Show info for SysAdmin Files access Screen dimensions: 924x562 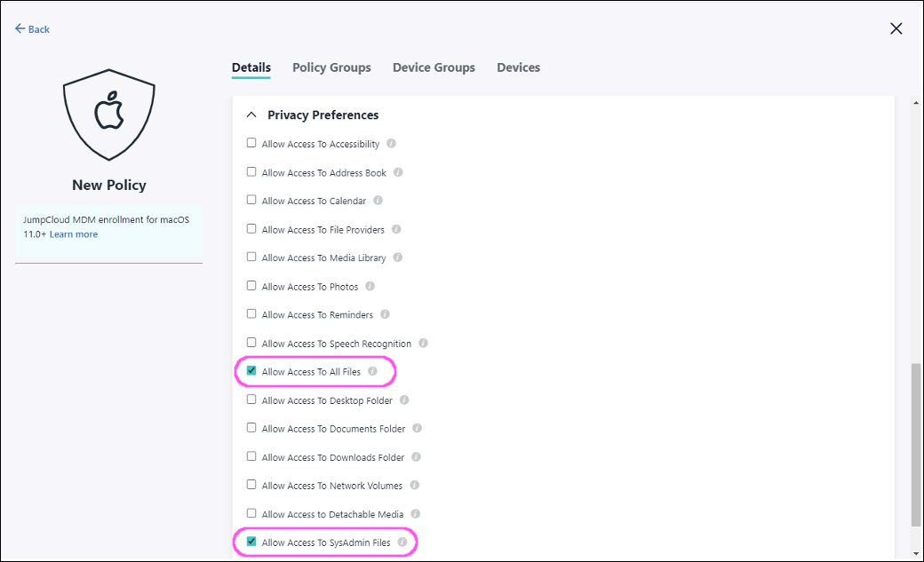click(402, 542)
